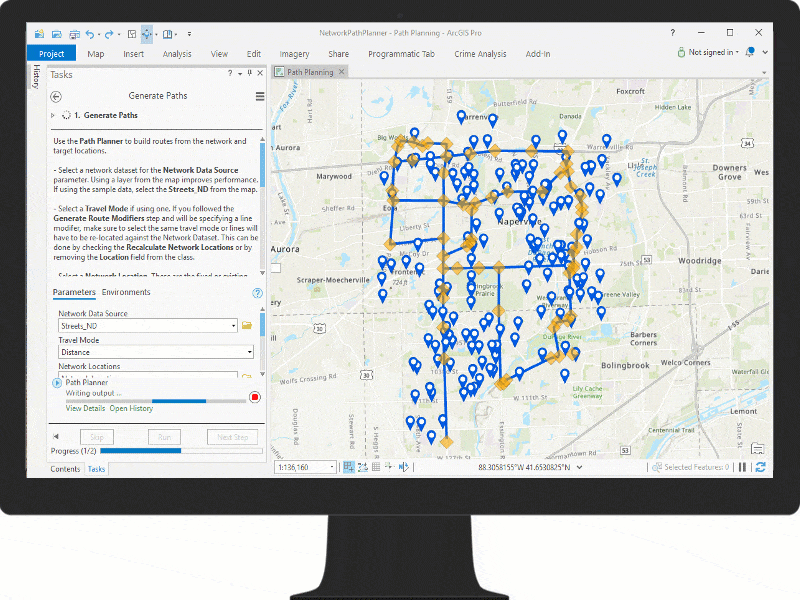Open the Add-In ribbon tab
This screenshot has width=800, height=600.
click(x=538, y=54)
